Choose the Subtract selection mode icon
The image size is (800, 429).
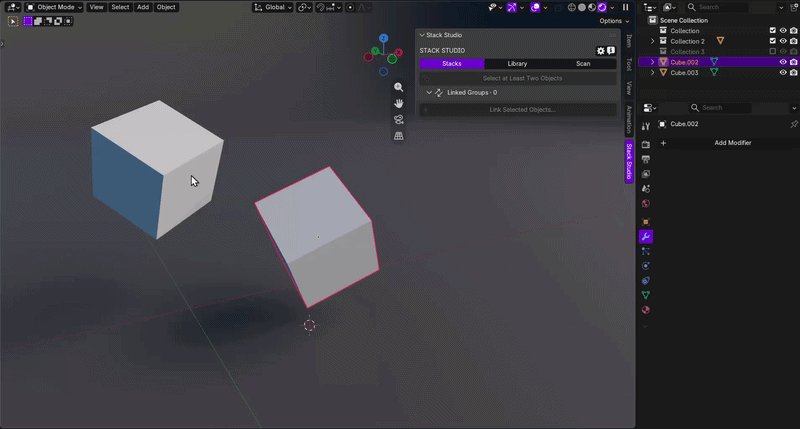pyautogui.click(x=48, y=21)
